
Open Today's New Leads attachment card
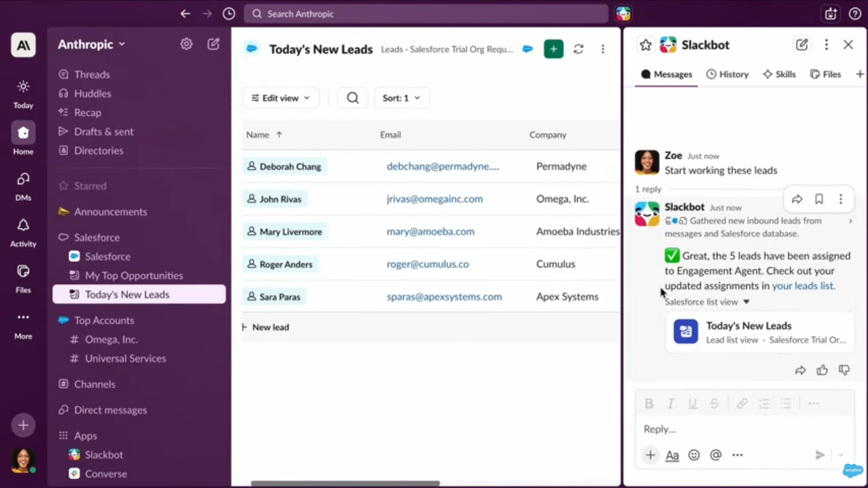(x=760, y=332)
